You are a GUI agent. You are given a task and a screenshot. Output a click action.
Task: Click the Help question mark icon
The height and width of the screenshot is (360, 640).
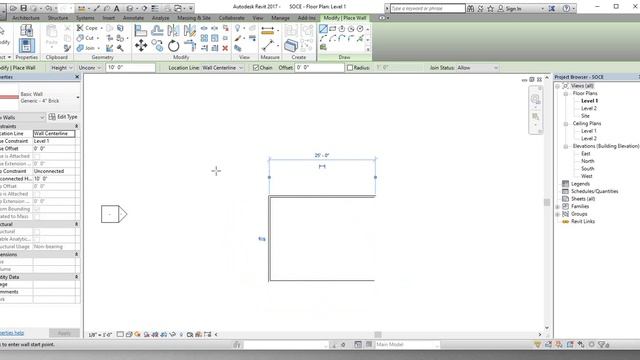(x=566, y=8)
